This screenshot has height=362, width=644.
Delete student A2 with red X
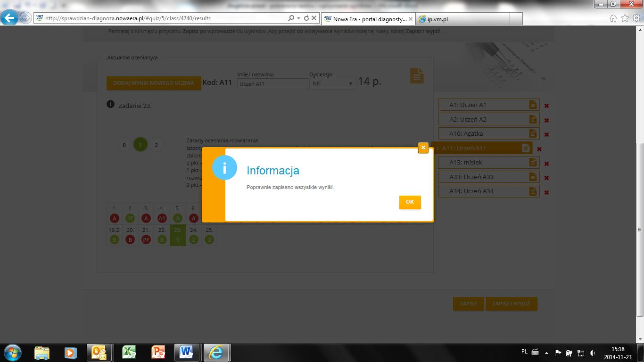pos(546,120)
